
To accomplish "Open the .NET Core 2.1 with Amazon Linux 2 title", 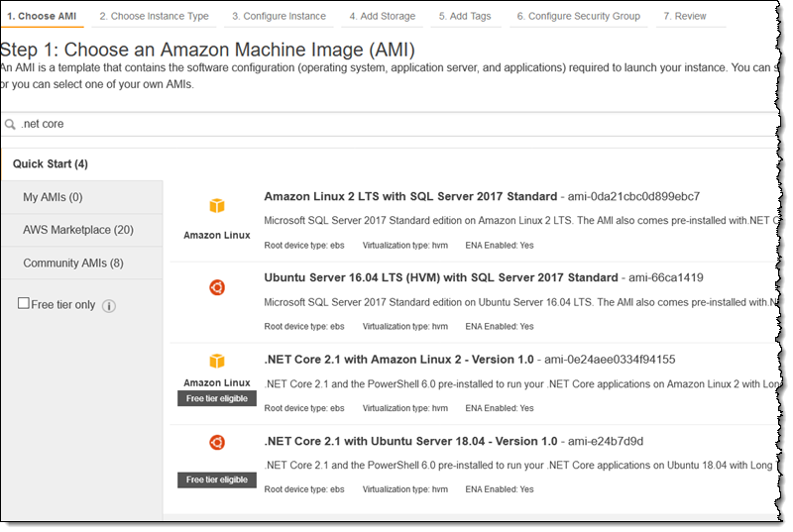I will 398,360.
